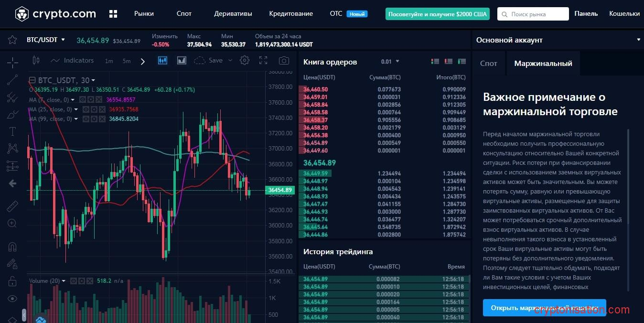This screenshot has height=323, width=644.
Task: Click the Открыть маржинальный кошелек button
Action: (544, 308)
